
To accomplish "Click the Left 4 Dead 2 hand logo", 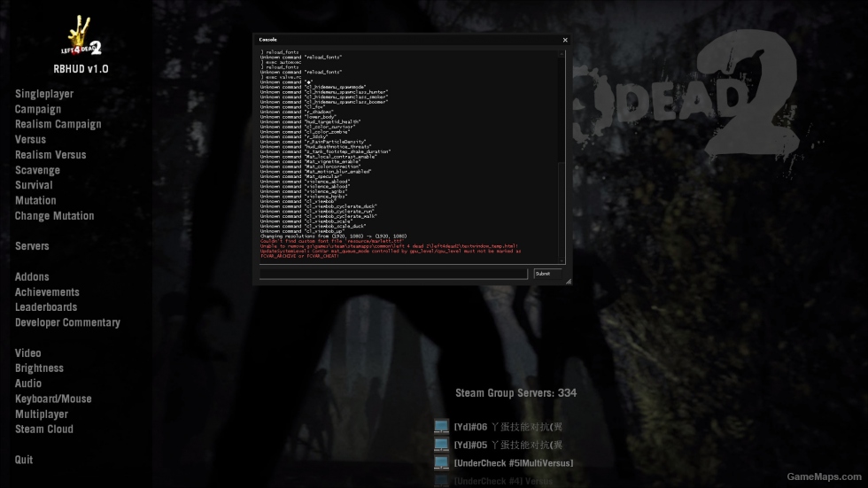I will click(x=81, y=35).
